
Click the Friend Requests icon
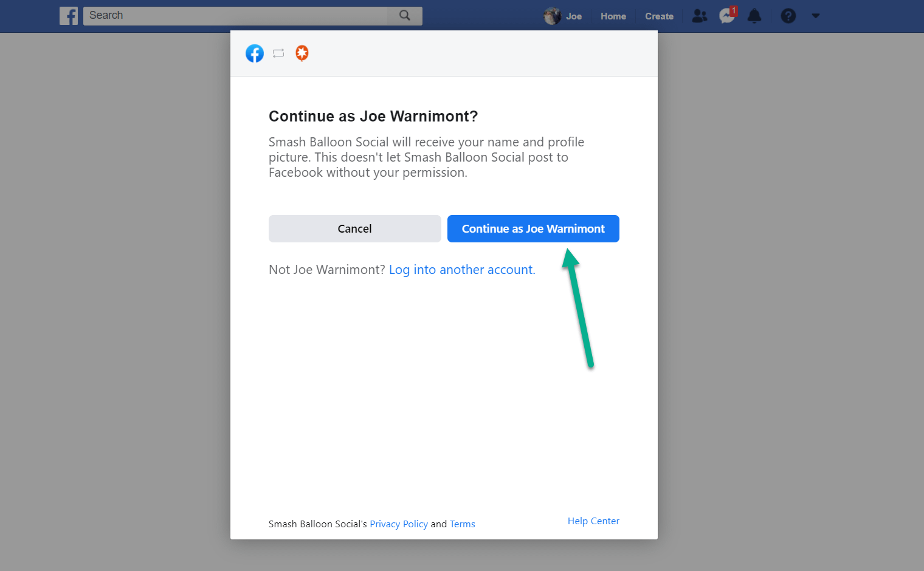pyautogui.click(x=699, y=16)
